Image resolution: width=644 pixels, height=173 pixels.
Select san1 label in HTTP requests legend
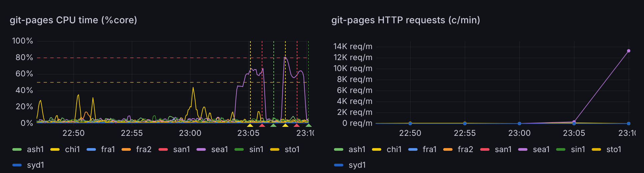click(503, 149)
